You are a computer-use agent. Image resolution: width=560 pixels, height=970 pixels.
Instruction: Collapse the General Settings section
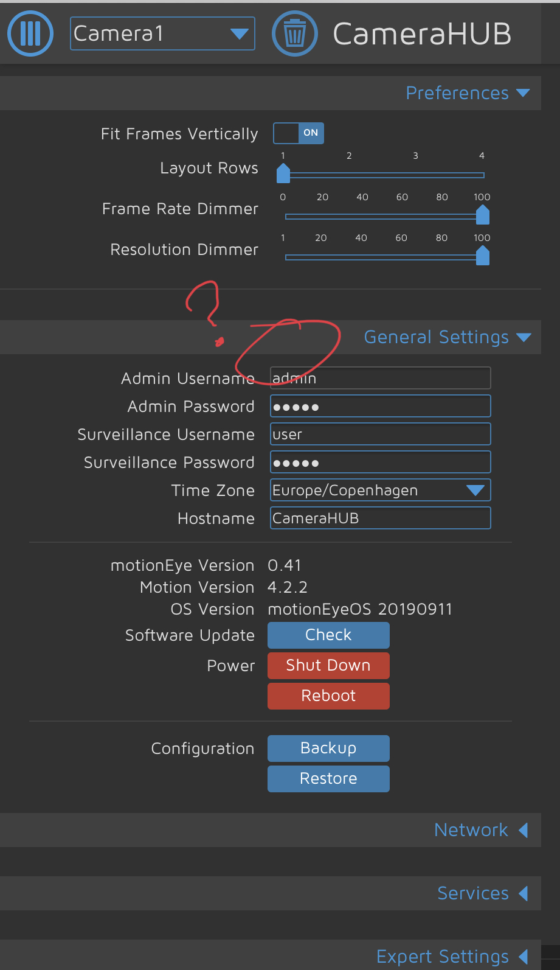pyautogui.click(x=436, y=337)
